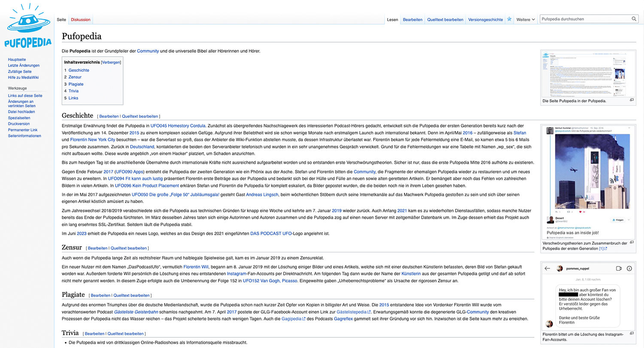
Task: Jump to Zensur in the table of contents
Action: [x=75, y=77]
